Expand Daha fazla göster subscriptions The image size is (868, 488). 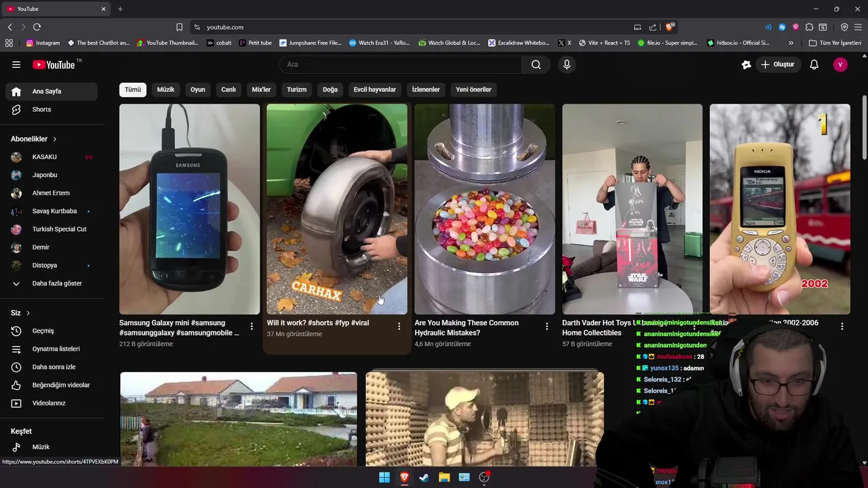[x=52, y=283]
